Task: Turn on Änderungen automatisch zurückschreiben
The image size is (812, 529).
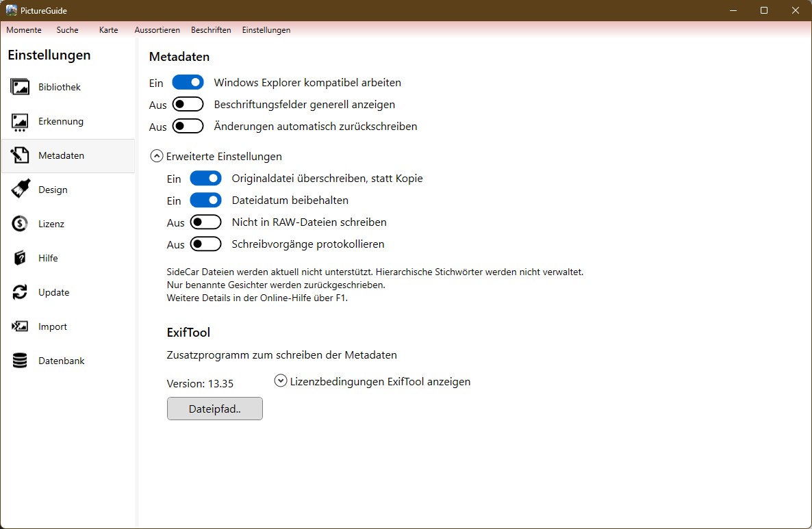Action: point(188,127)
